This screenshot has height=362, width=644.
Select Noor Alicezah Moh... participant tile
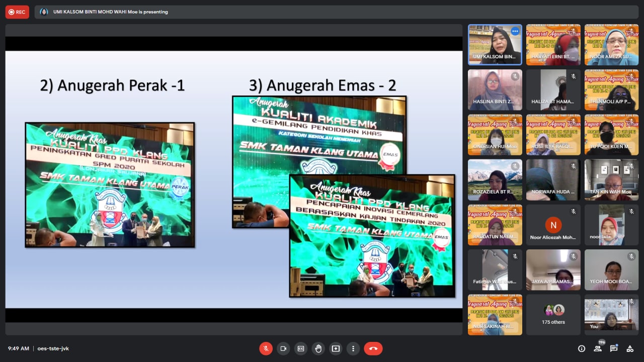click(553, 225)
